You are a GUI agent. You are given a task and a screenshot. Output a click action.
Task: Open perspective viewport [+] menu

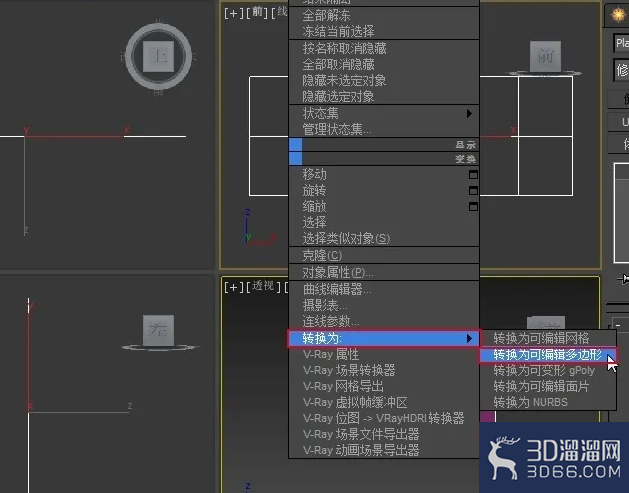point(233,287)
